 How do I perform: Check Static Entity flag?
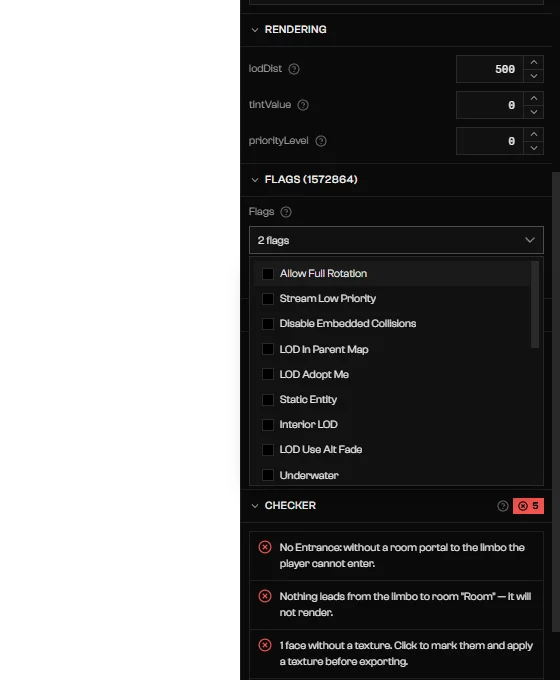[x=268, y=399]
